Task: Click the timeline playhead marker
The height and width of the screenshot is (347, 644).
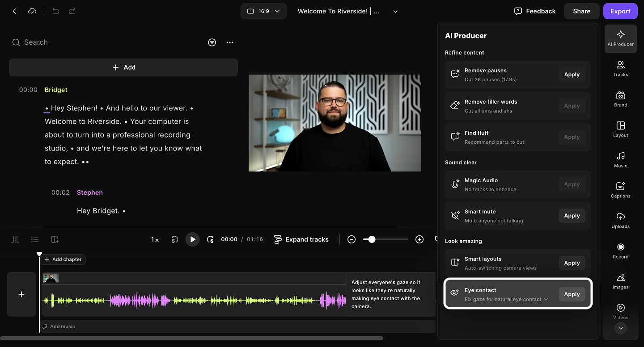Action: 39,254
